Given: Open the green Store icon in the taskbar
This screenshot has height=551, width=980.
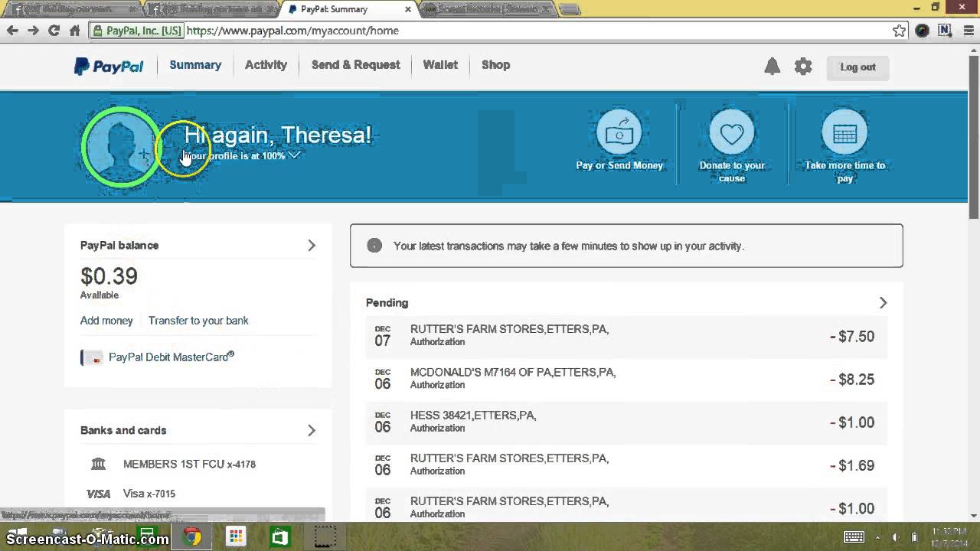Looking at the screenshot, I should click(x=279, y=536).
